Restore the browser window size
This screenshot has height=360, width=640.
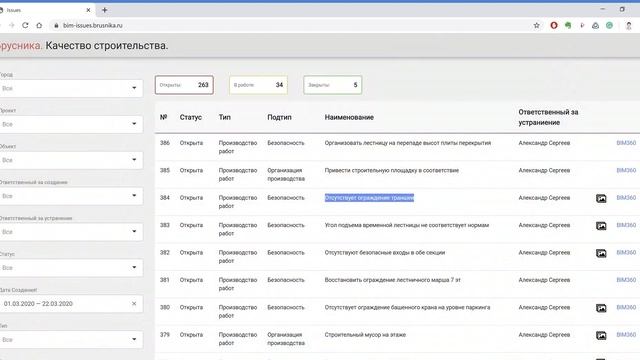[622, 9]
